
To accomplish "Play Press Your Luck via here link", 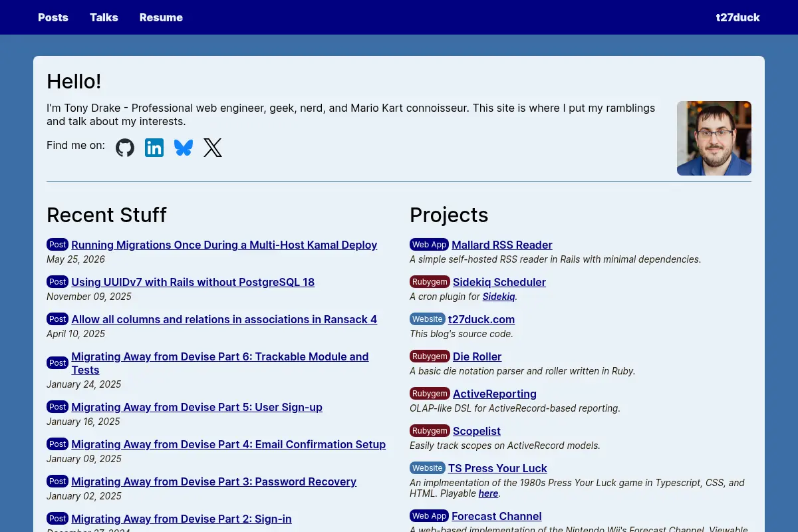I will [488, 493].
